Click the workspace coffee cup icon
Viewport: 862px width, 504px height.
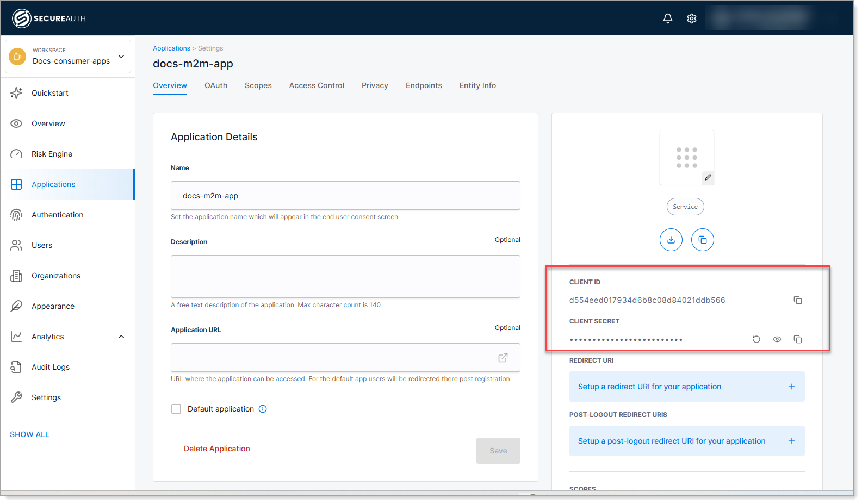17,56
